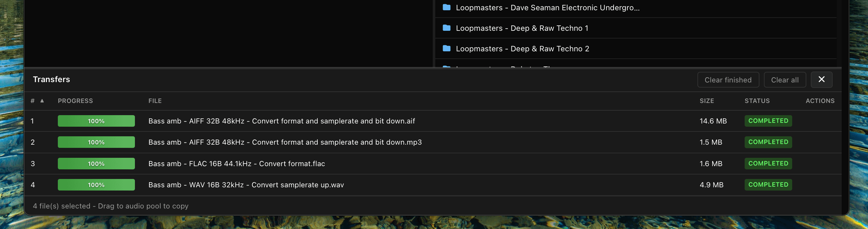The width and height of the screenshot is (868, 229).
Task: Select the Deep & Raw Techno 1 folder icon
Action: click(x=447, y=28)
